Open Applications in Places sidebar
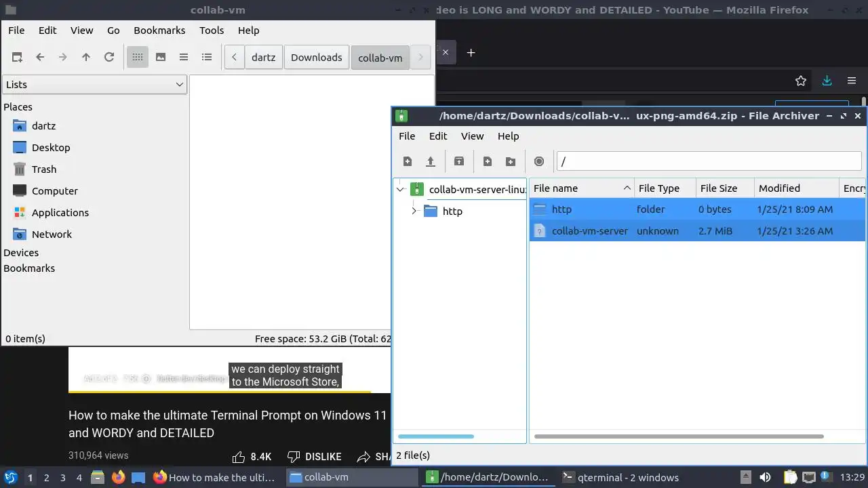Screen dimensions: 868x488 click(x=60, y=213)
